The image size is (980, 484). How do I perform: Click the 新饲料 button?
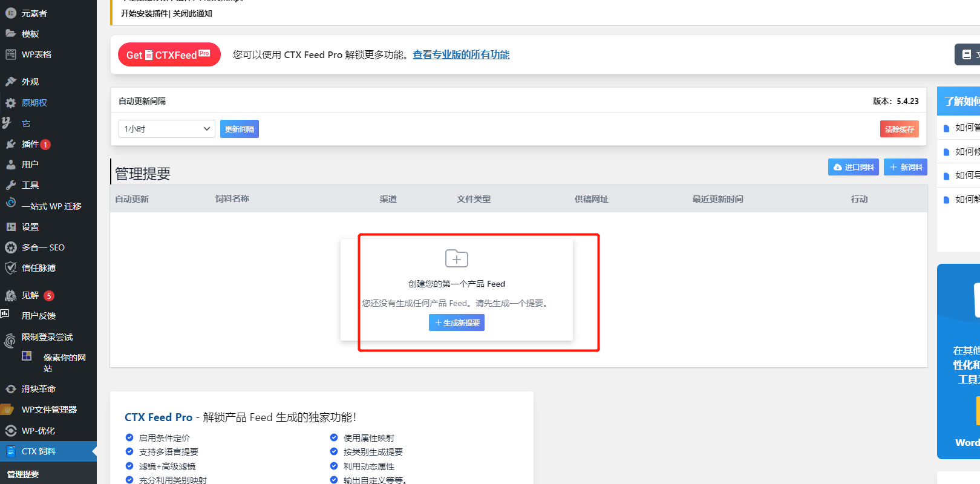(905, 167)
